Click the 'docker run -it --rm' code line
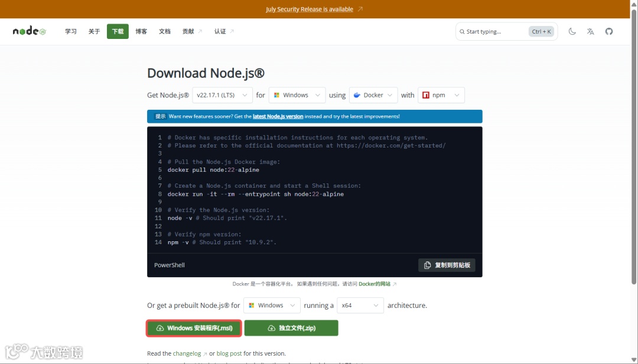The height and width of the screenshot is (364, 638). point(256,194)
